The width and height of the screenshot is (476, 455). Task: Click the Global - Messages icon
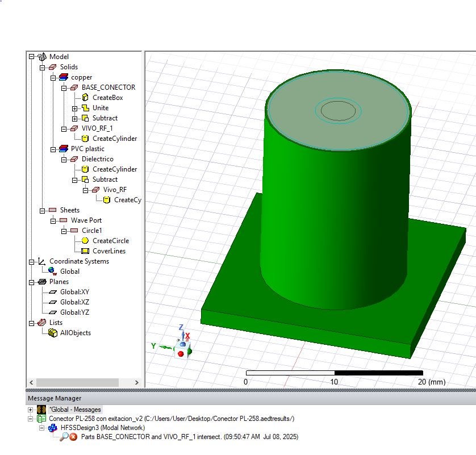(41, 410)
